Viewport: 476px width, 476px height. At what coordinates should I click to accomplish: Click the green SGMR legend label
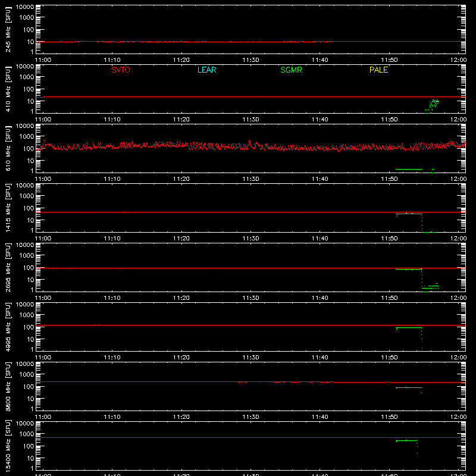click(x=291, y=70)
